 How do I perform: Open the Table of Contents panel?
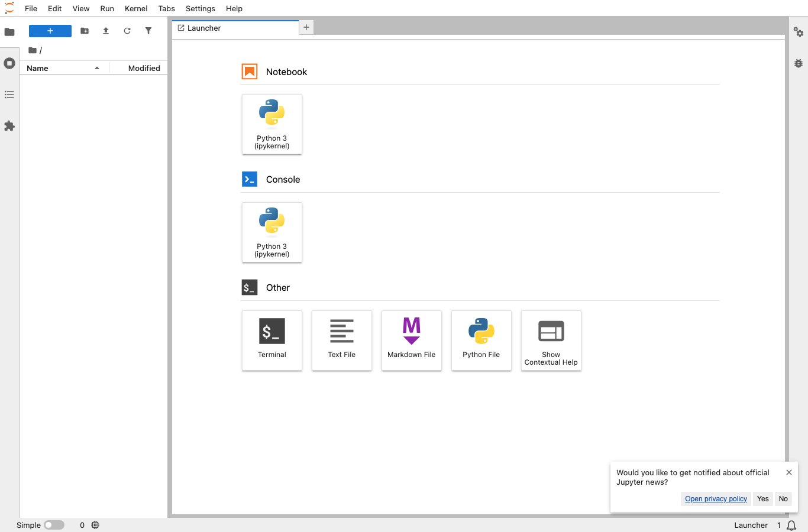coord(9,95)
